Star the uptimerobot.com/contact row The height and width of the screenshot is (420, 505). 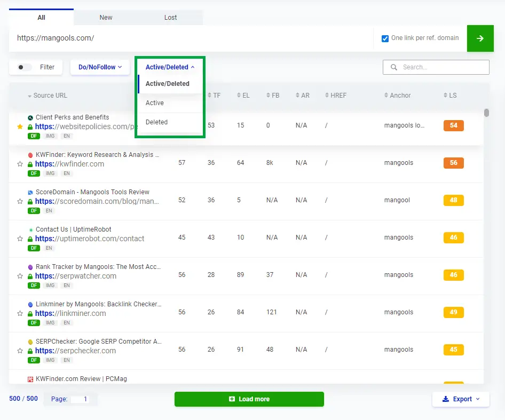[x=20, y=239]
